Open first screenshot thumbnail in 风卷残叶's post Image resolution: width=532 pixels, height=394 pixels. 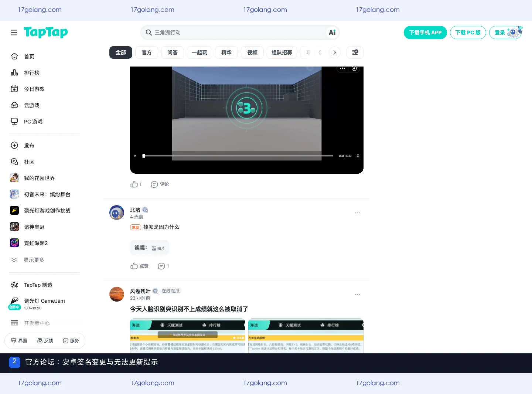[188, 336]
